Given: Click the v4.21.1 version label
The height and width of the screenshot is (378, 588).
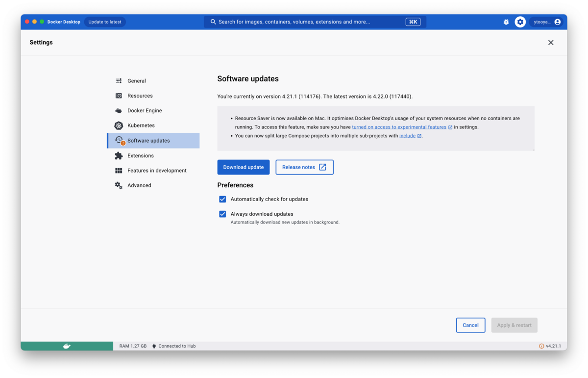Looking at the screenshot, I should click(x=554, y=346).
